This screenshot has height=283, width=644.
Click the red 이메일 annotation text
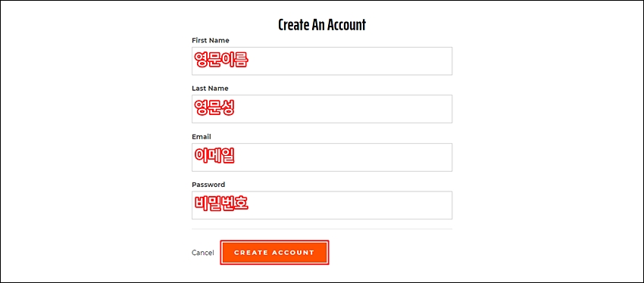[214, 156]
